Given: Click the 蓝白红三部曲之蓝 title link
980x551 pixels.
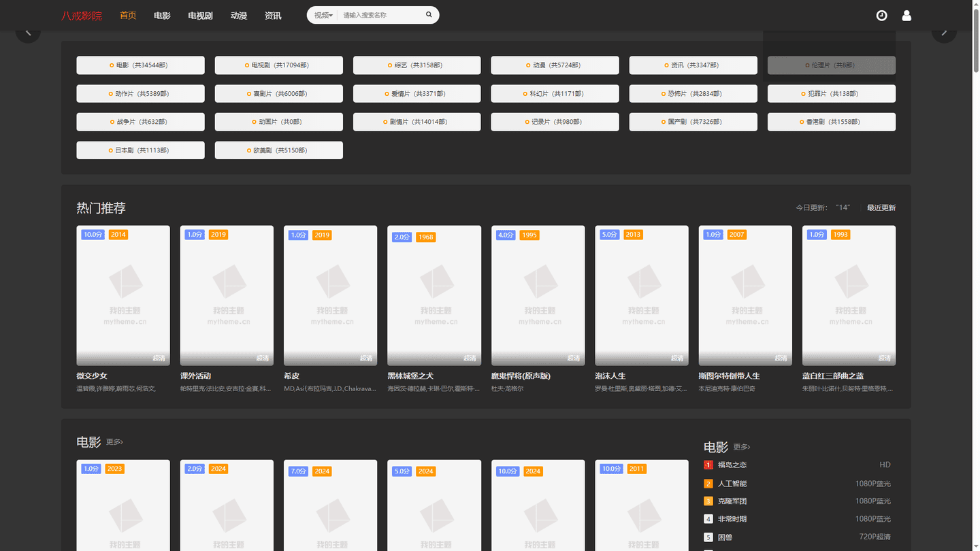Looking at the screenshot, I should coord(833,375).
